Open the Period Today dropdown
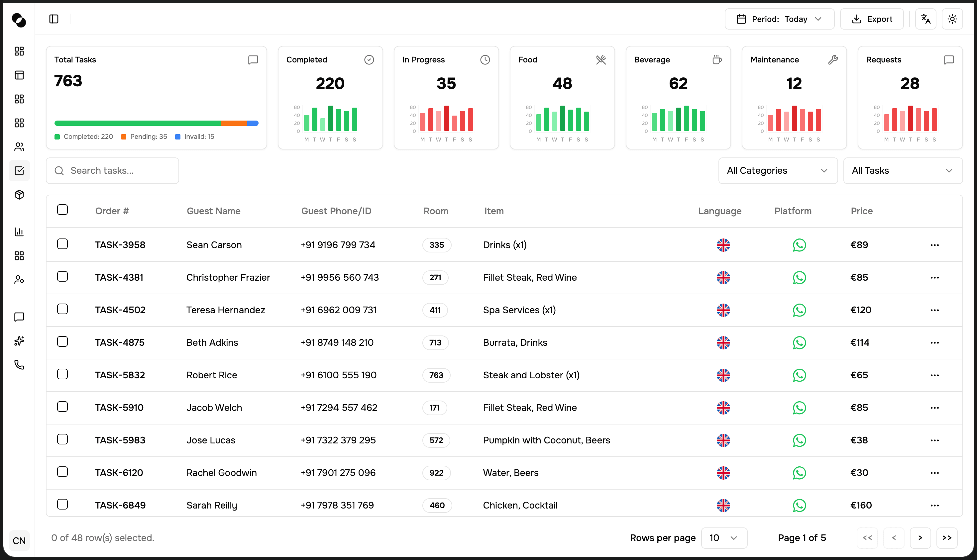 pos(779,19)
